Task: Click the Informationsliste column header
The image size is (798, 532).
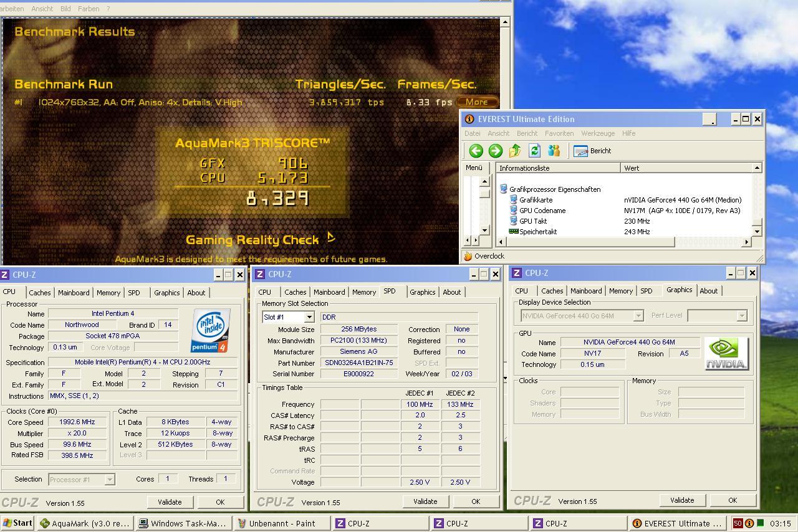Action: click(x=559, y=168)
